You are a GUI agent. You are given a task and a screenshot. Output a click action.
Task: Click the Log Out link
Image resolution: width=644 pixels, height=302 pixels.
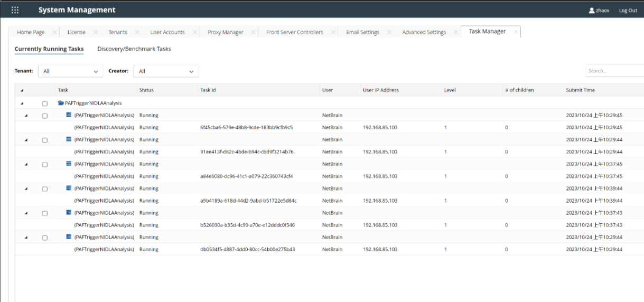coord(628,11)
